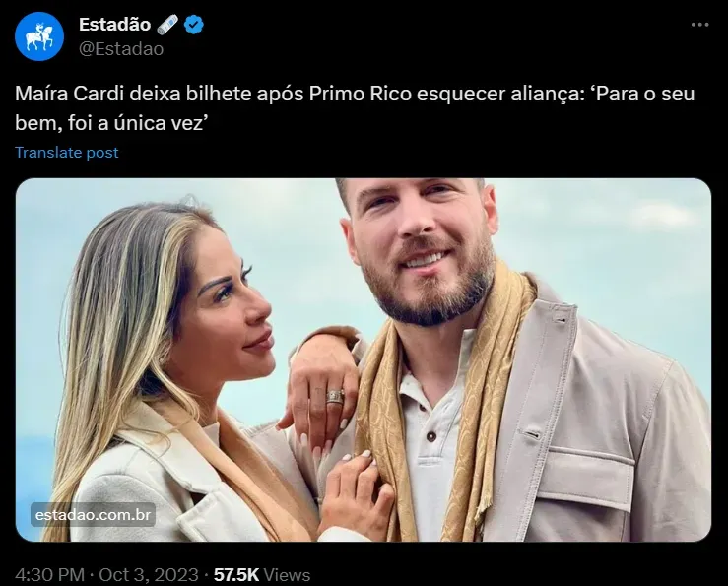
Task: Click Primo Rico in the headline text
Action: [x=361, y=94]
